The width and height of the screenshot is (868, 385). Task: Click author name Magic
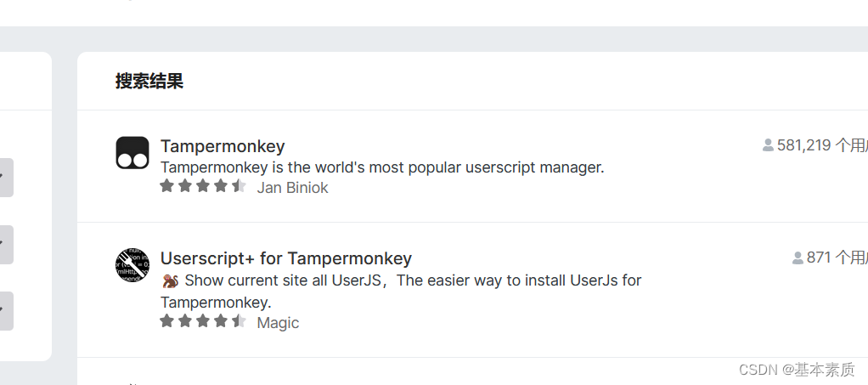[x=278, y=323]
